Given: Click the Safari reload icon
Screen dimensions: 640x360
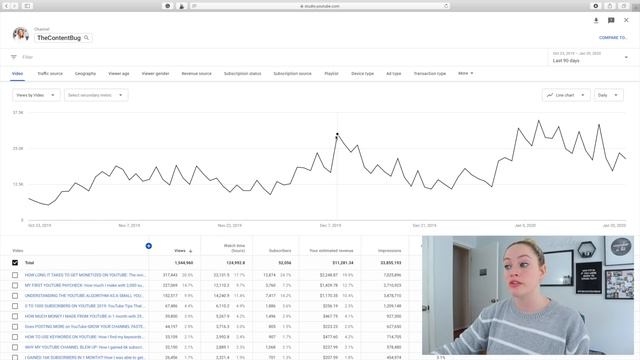Looking at the screenshot, I should [x=446, y=6].
